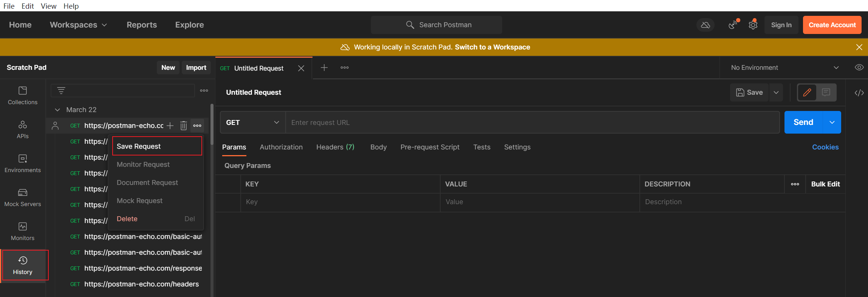Click the user avatar icon beside first history request

pyautogui.click(x=55, y=126)
